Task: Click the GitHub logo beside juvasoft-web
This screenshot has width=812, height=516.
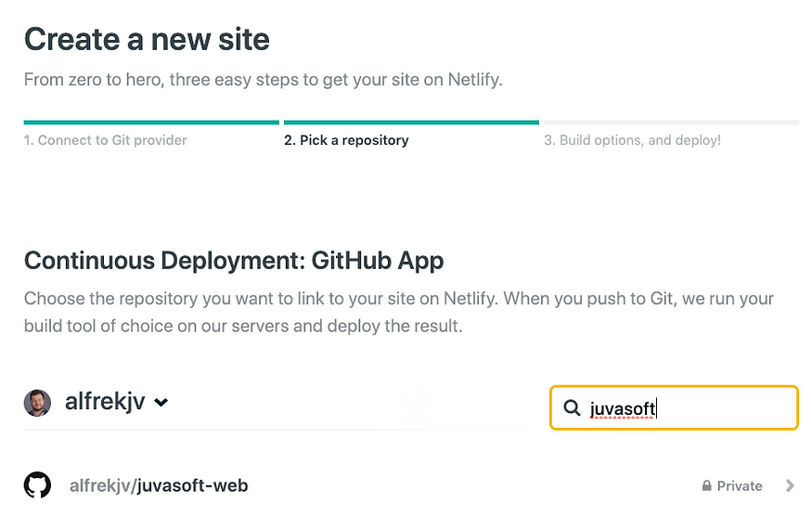Action: 37,485
